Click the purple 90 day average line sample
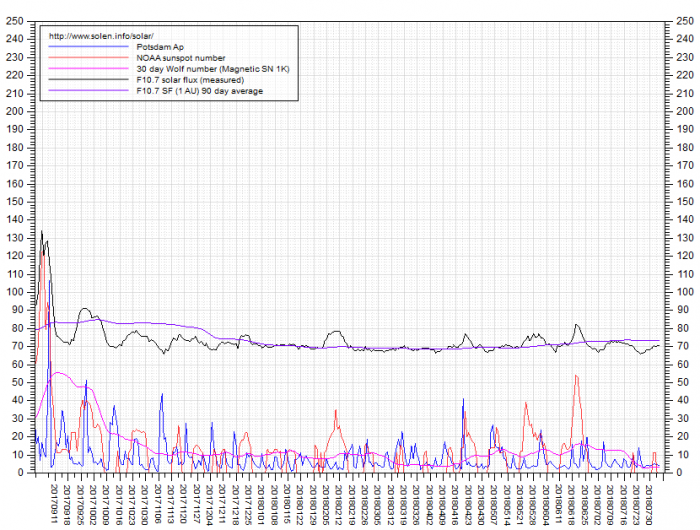 click(88, 91)
